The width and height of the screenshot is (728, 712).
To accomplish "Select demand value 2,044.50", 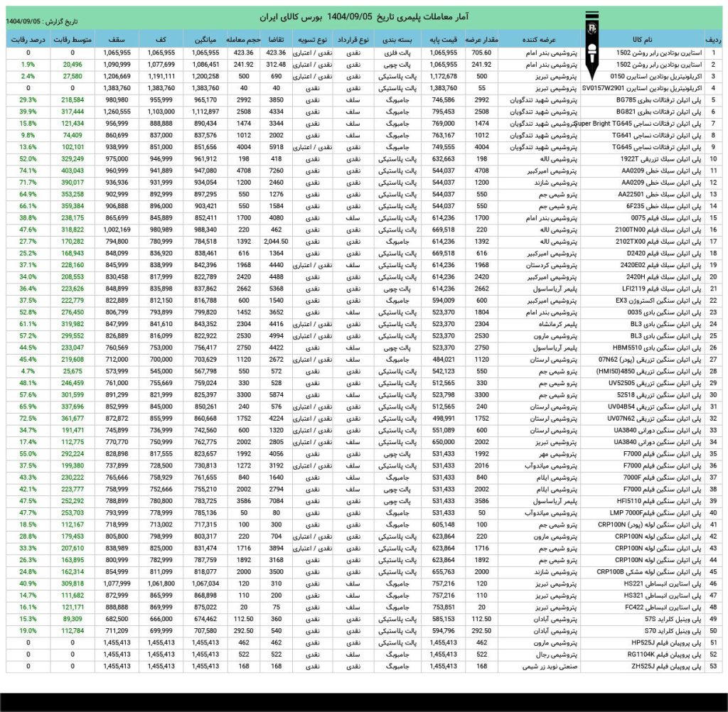I will pyautogui.click(x=277, y=242).
